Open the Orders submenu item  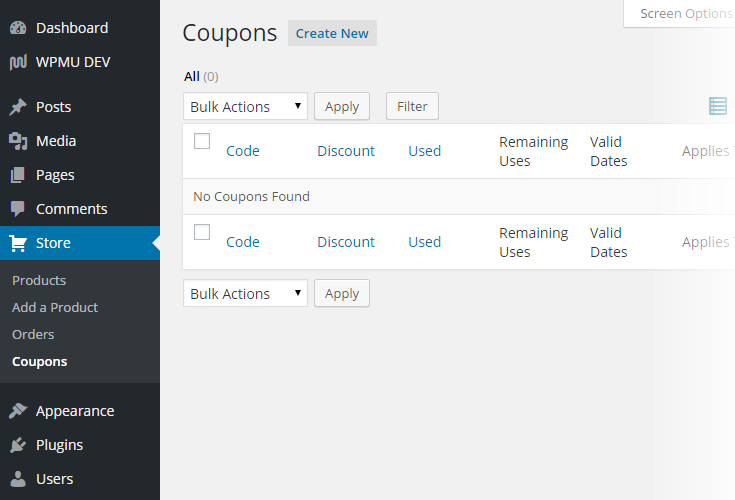pyautogui.click(x=33, y=334)
